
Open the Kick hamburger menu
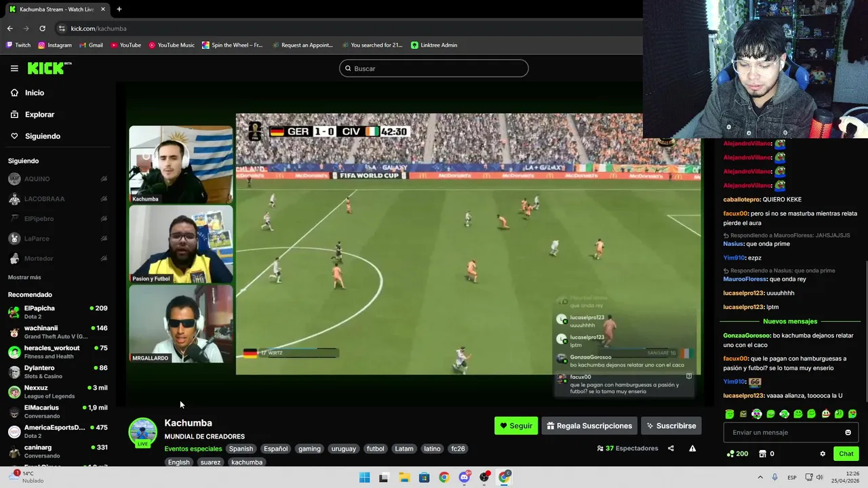[x=14, y=68]
